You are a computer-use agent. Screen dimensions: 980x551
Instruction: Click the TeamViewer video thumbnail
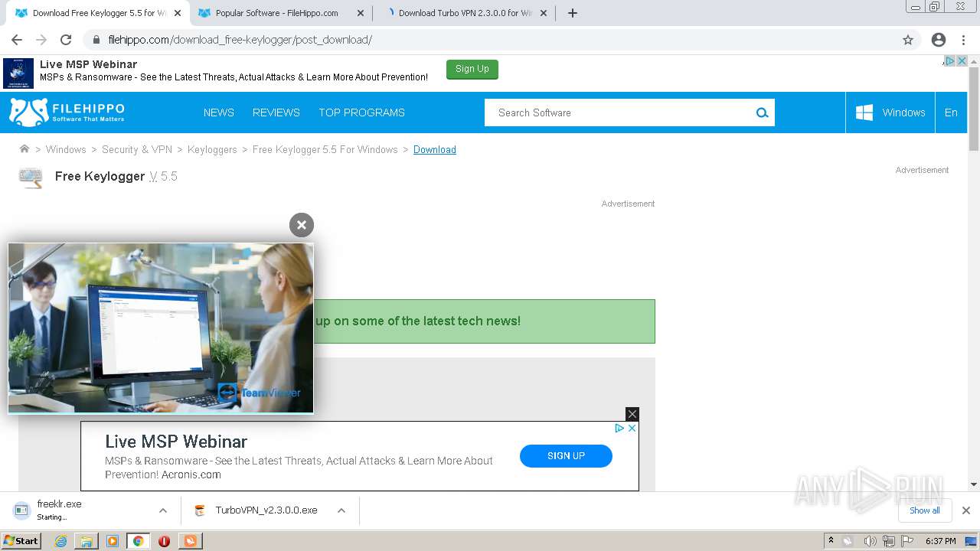pos(161,328)
